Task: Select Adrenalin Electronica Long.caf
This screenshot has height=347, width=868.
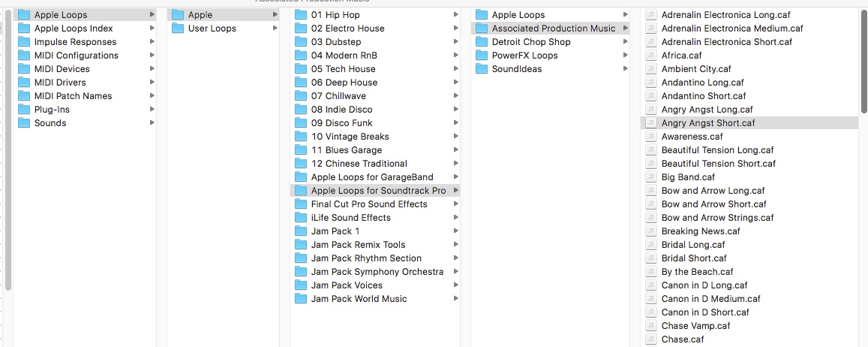Action: coord(750,15)
